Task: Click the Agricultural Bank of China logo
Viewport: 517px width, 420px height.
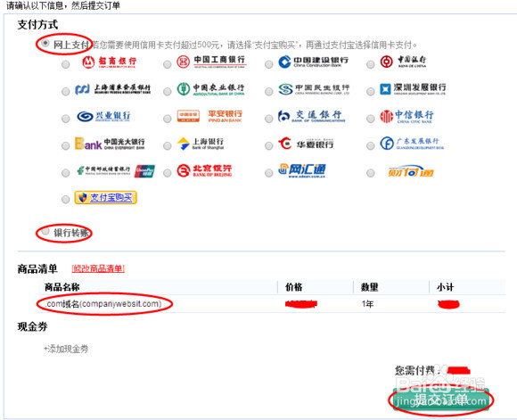Action: click(x=210, y=89)
